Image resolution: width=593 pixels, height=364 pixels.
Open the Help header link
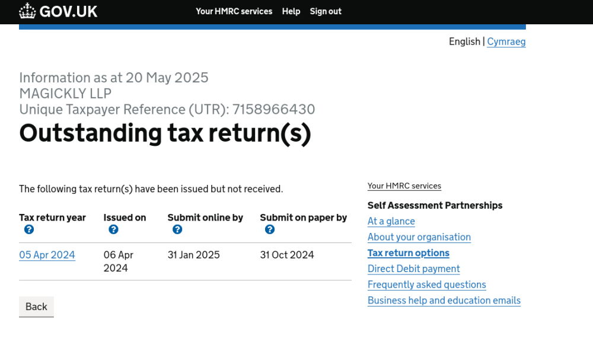[291, 11]
